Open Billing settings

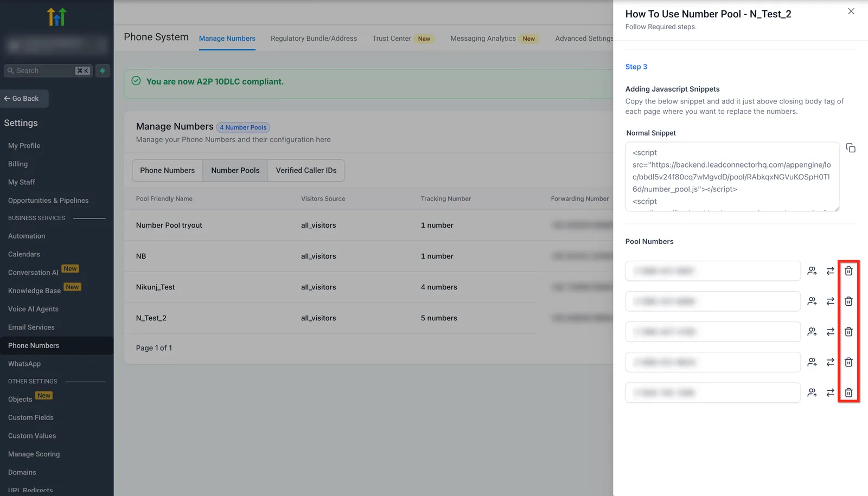(18, 164)
